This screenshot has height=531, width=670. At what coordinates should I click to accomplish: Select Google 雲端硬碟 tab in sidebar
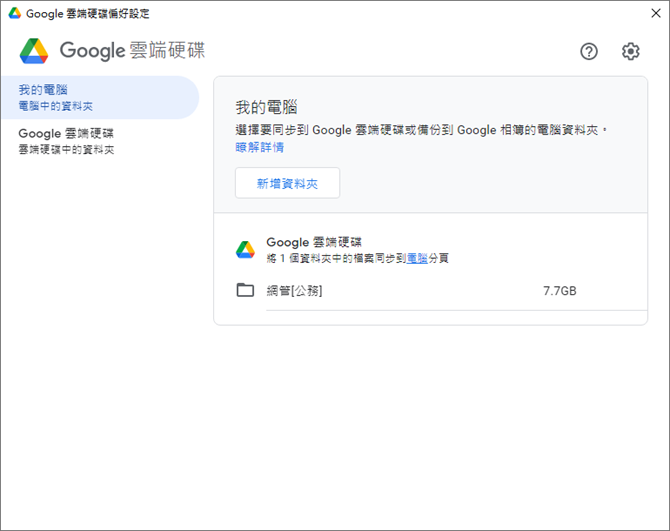click(x=100, y=141)
